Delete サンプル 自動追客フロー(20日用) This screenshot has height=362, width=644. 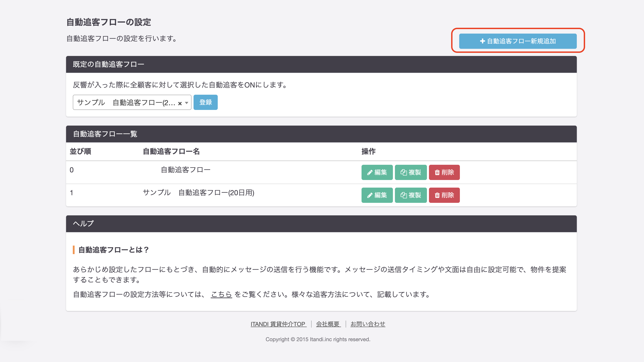pos(444,195)
